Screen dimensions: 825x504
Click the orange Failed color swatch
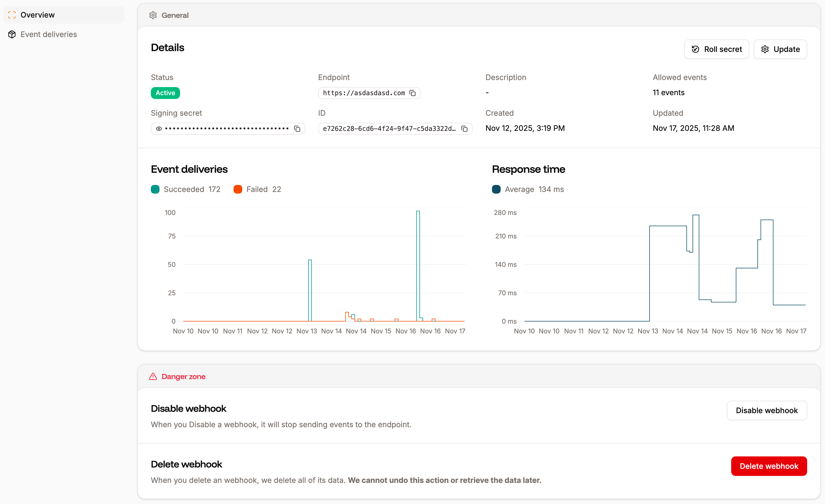tap(238, 189)
